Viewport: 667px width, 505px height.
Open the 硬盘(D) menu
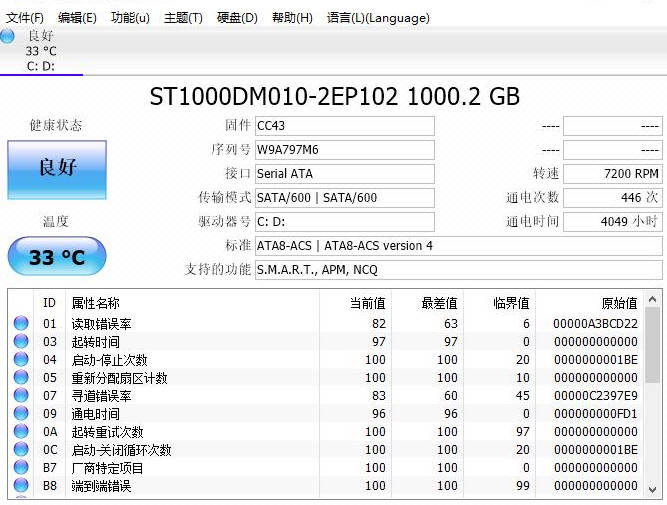click(x=237, y=18)
